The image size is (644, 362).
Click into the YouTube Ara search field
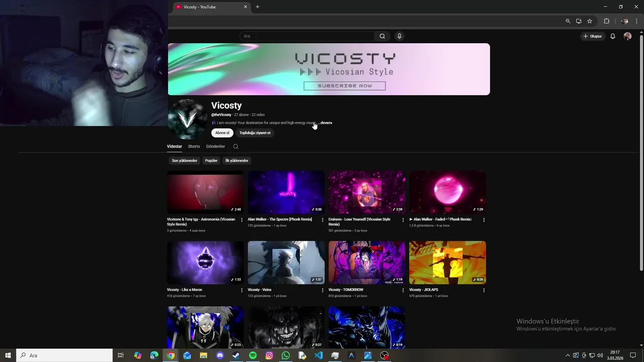pyautogui.click(x=307, y=36)
